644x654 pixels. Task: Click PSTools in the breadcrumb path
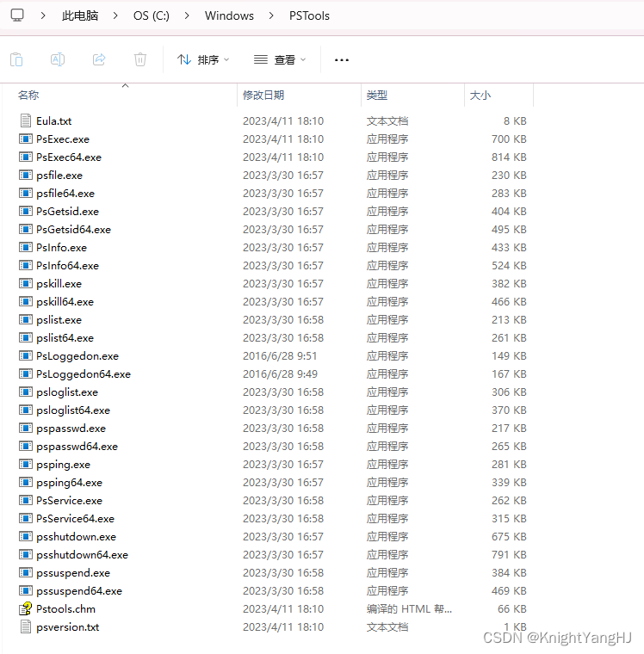coord(309,15)
